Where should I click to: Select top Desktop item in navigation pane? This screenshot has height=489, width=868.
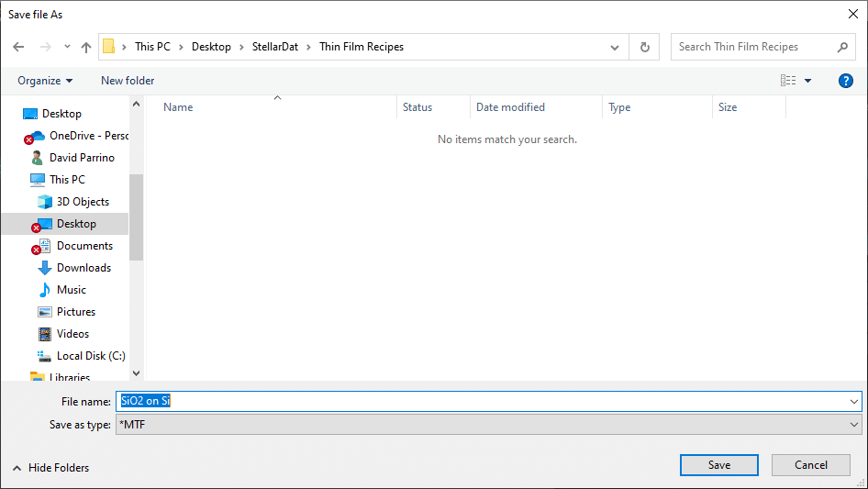point(62,114)
